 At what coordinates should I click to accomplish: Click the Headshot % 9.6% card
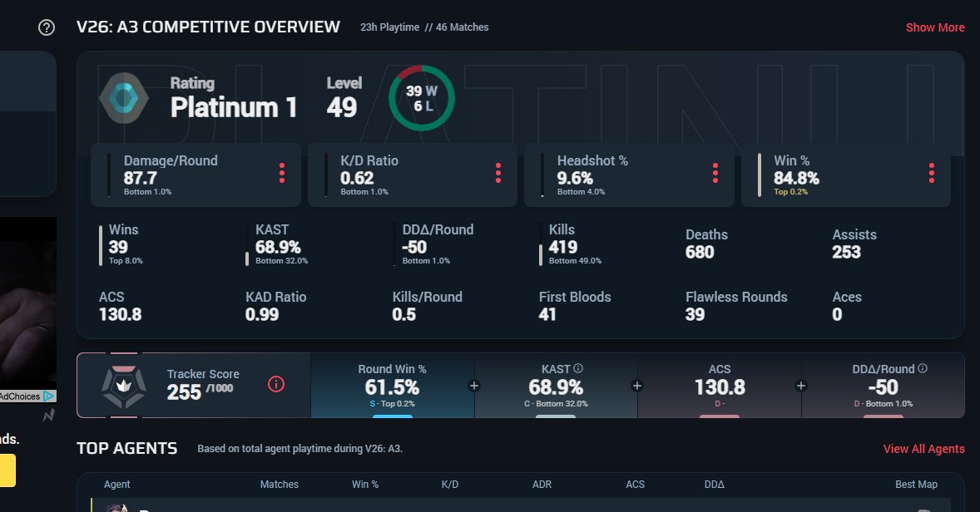click(x=630, y=175)
